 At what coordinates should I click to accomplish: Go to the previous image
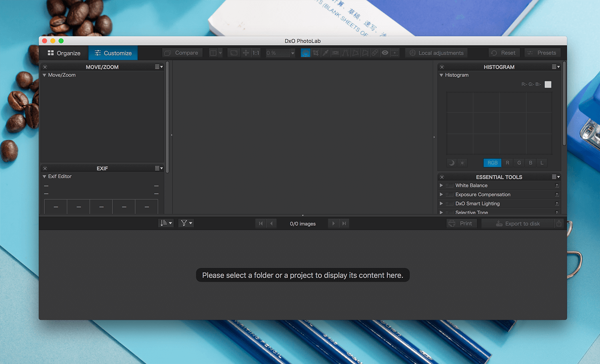[x=272, y=223]
